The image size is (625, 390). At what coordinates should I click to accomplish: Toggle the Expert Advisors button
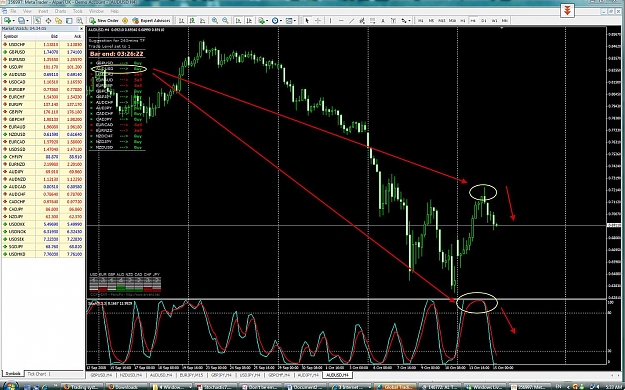pos(151,20)
